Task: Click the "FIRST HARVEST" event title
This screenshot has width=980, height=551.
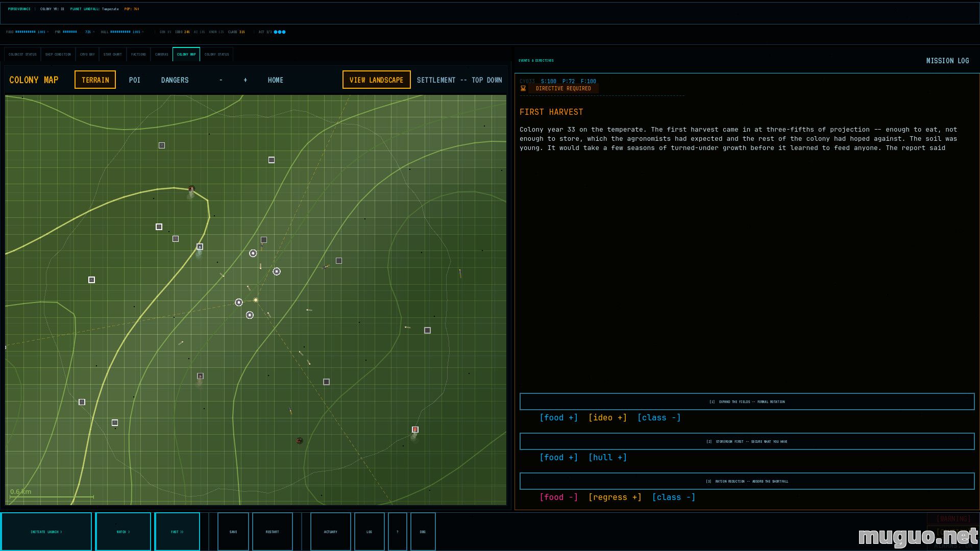Action: [x=551, y=112]
